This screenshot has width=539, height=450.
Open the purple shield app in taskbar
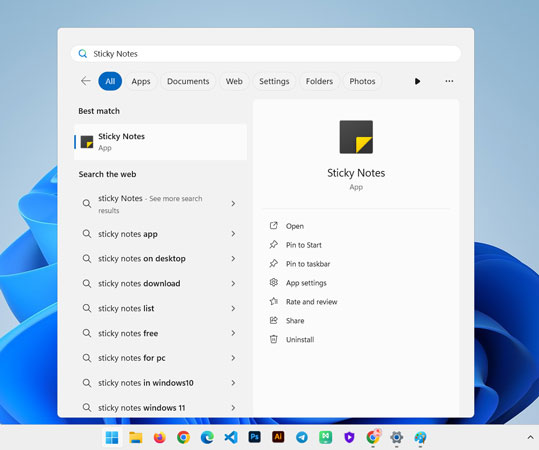tap(349, 437)
